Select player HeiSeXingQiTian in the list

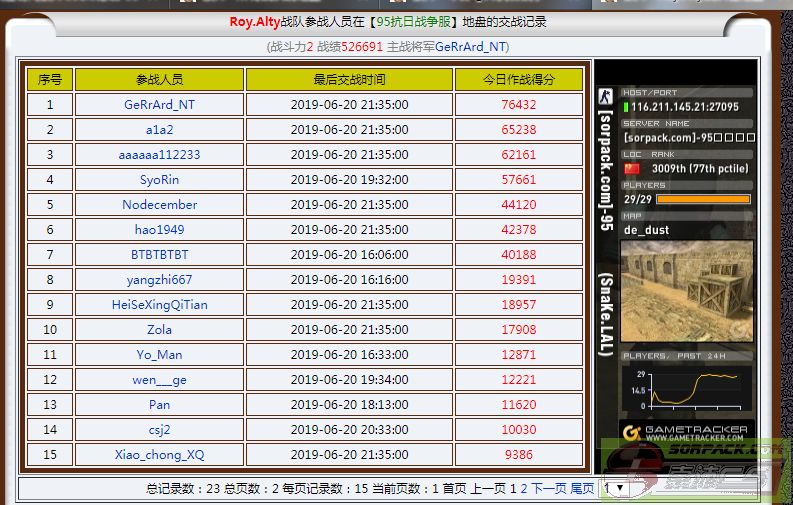pos(159,305)
